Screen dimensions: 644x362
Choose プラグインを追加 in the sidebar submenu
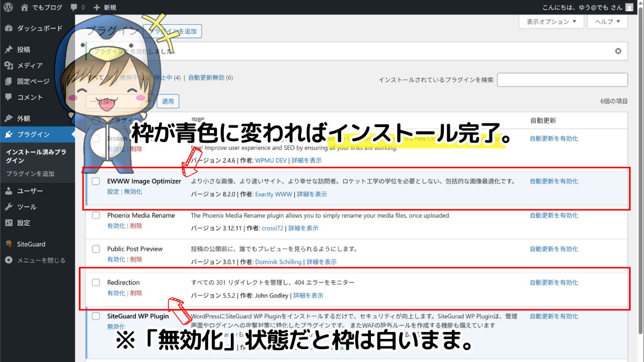[x=30, y=174]
